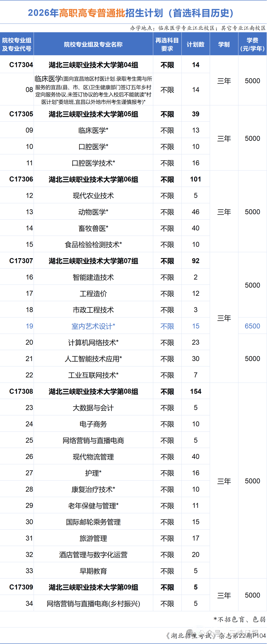Click plan number 92 for group 07
Viewport: 267px width, 644px height.
pos(196,261)
